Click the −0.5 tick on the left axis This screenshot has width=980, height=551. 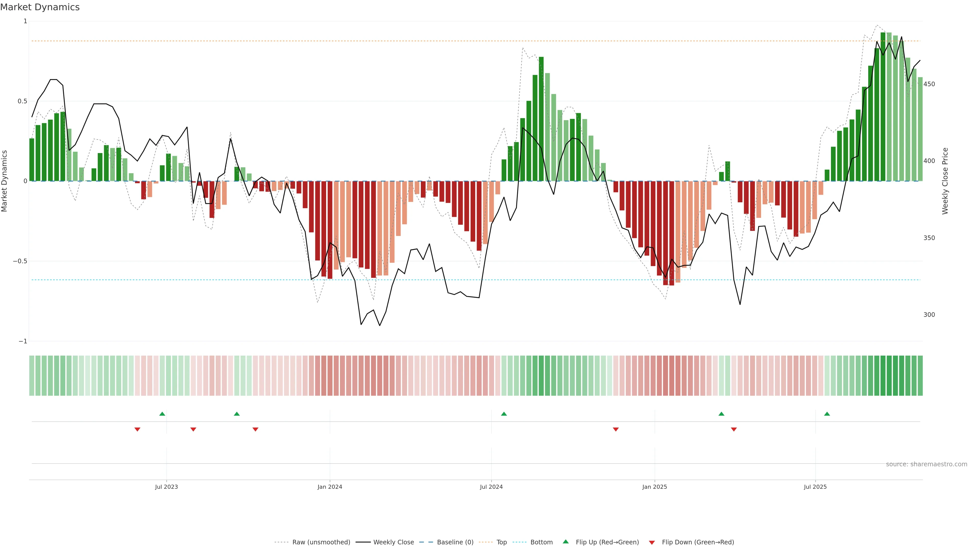[x=20, y=261]
